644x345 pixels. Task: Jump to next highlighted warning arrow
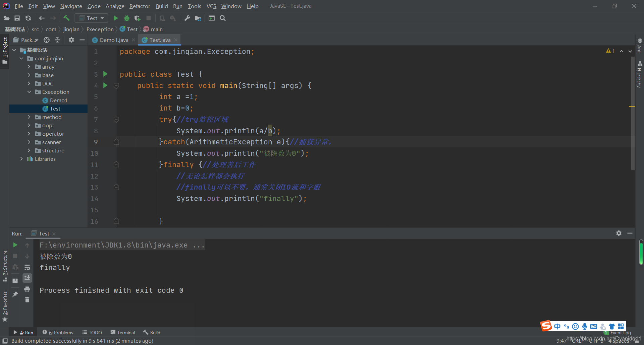[x=630, y=51]
